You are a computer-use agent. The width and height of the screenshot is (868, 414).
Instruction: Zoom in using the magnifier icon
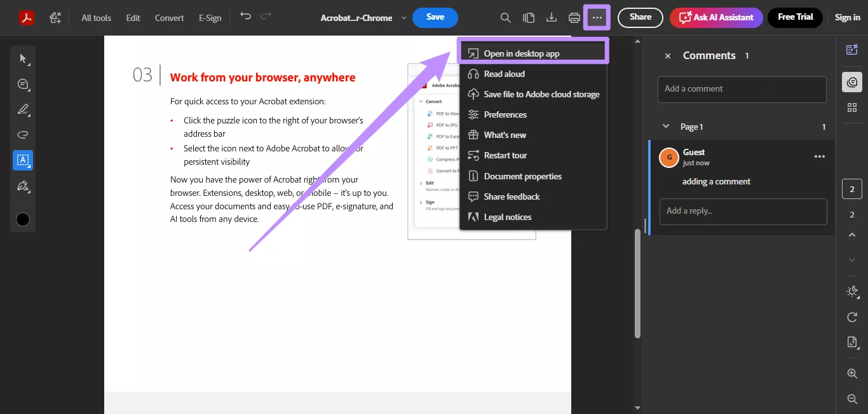pos(851,373)
